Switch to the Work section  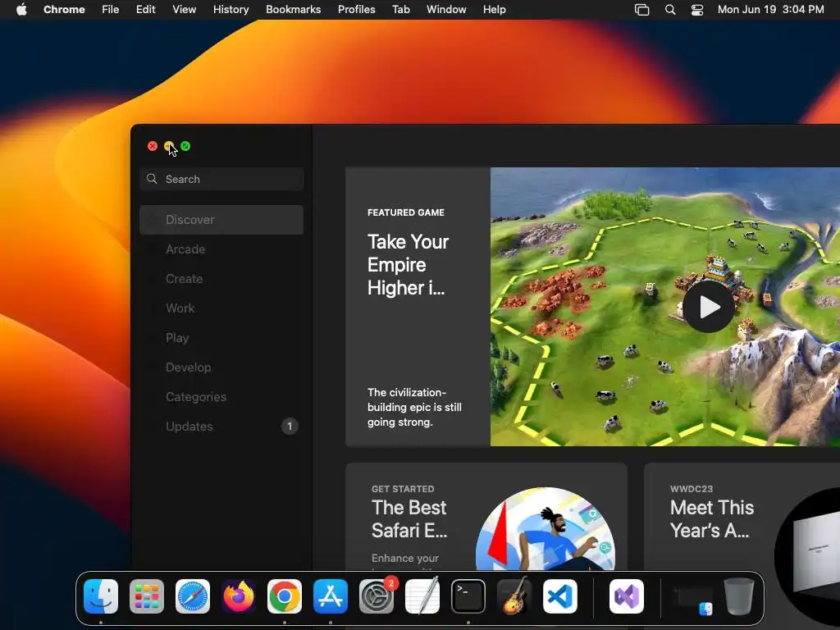pos(221,308)
